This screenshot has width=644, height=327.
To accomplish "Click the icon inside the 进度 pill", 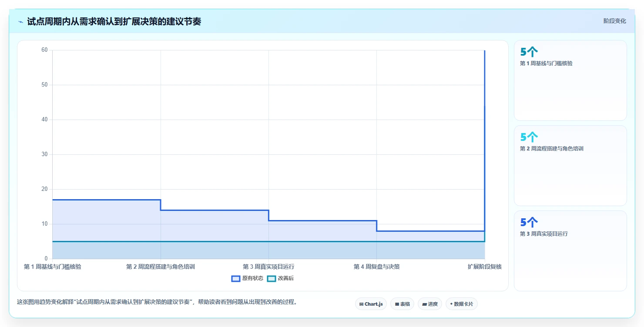I will [x=424, y=304].
